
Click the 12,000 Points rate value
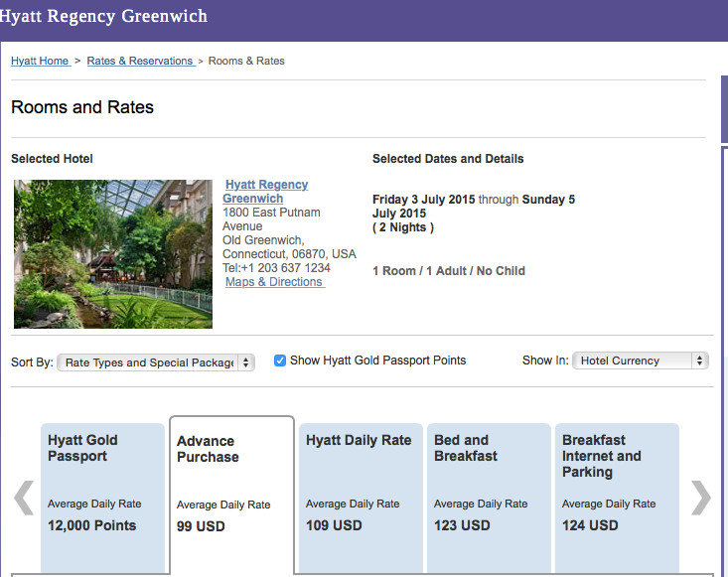click(91, 525)
